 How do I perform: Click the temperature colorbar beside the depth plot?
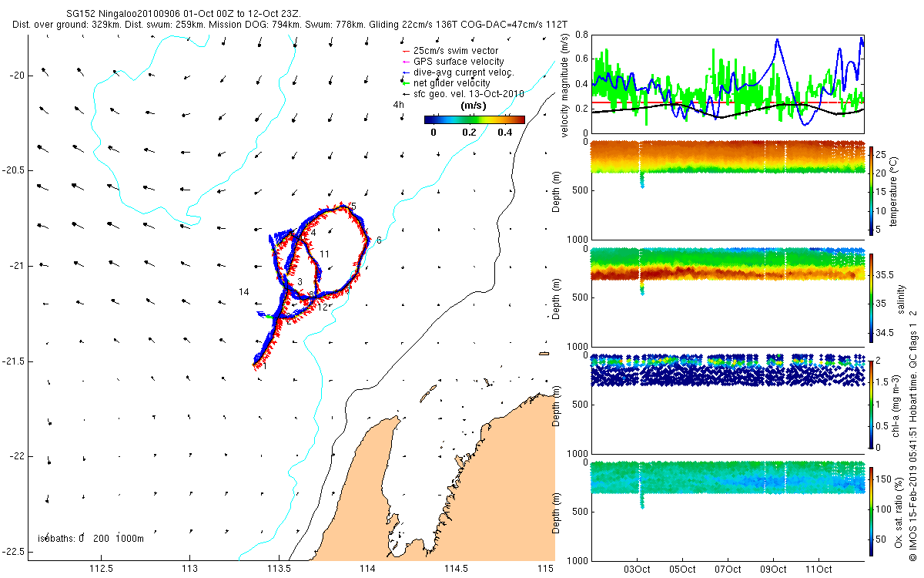click(x=872, y=190)
